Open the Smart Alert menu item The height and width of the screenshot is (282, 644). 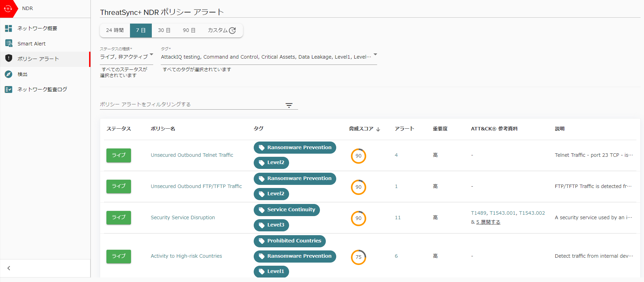tap(45, 44)
